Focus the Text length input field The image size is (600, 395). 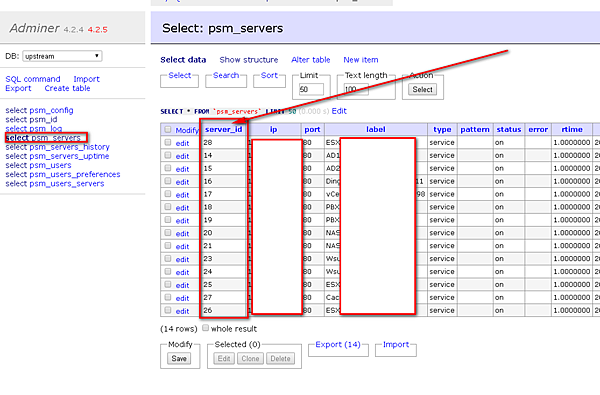point(356,90)
